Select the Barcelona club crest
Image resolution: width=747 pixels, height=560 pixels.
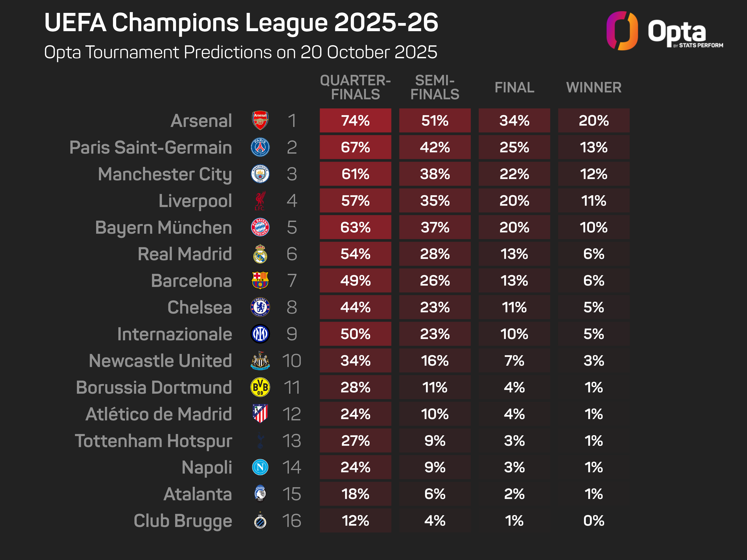260,281
